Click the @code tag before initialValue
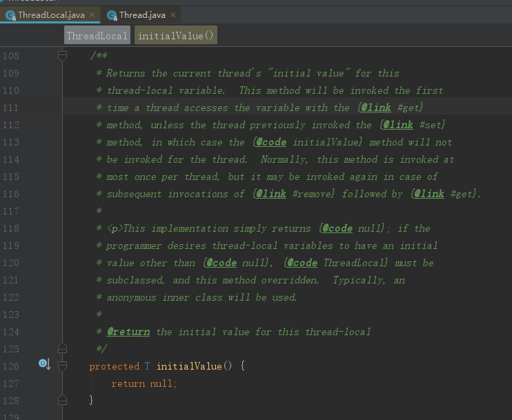The width and height of the screenshot is (512, 420). (x=271, y=142)
